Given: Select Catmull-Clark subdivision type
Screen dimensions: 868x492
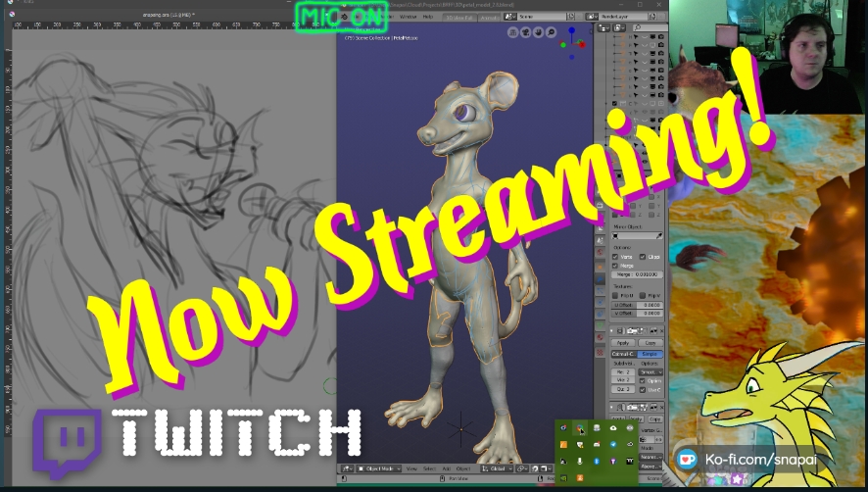Looking at the screenshot, I should (624, 354).
